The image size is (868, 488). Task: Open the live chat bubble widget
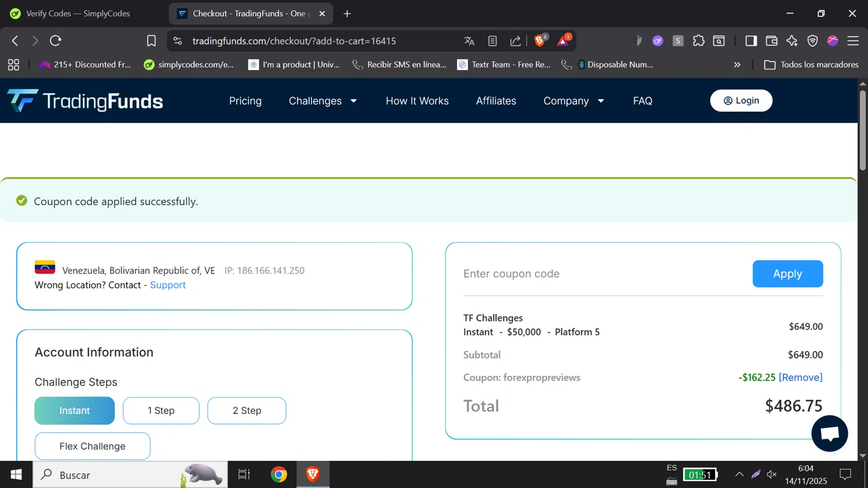point(829,434)
